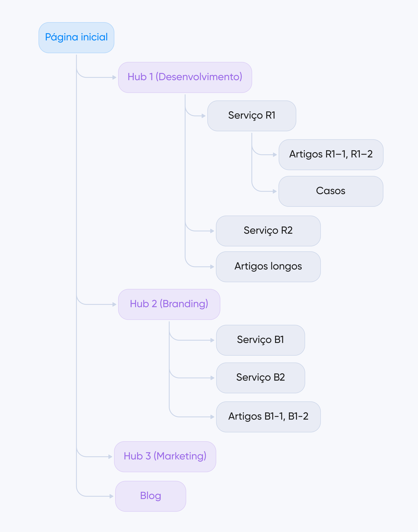The height and width of the screenshot is (532, 418).
Task: Open the Serviço R2 box
Action: click(x=268, y=231)
